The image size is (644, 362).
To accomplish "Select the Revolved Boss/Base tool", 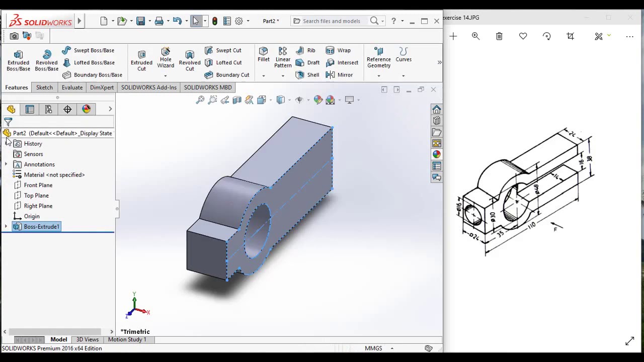I will (46, 61).
